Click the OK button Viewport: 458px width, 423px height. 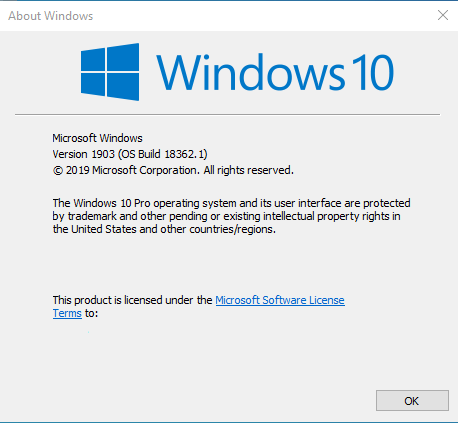412,400
